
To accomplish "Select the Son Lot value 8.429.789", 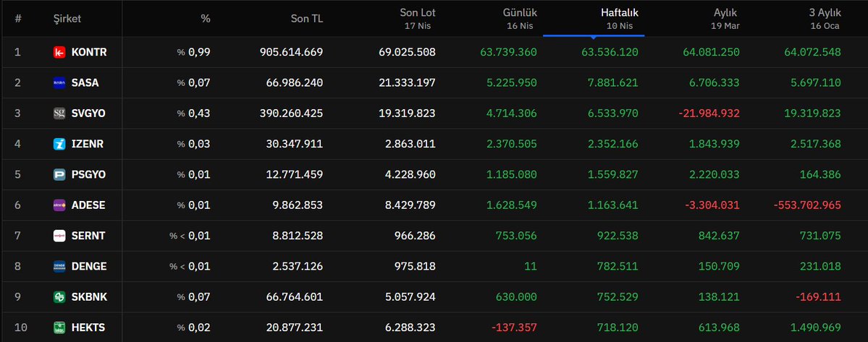I will [410, 205].
